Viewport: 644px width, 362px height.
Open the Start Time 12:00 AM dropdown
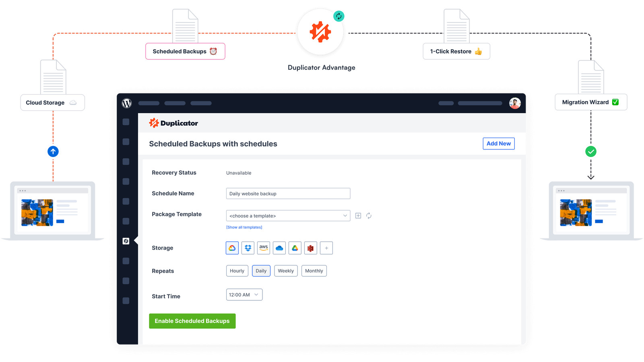click(x=244, y=295)
